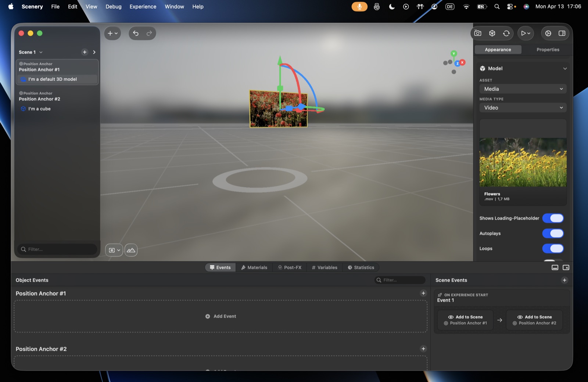Add event with plus for Position Anchor #1

(423, 293)
